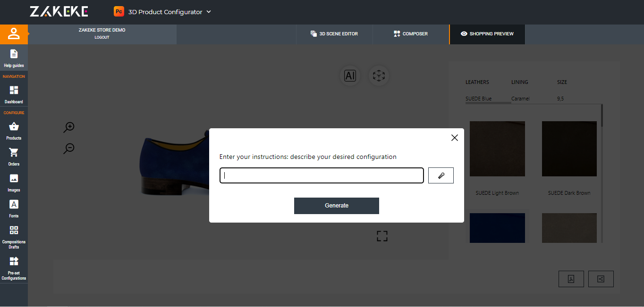Click the Zakeke logo

(x=59, y=12)
